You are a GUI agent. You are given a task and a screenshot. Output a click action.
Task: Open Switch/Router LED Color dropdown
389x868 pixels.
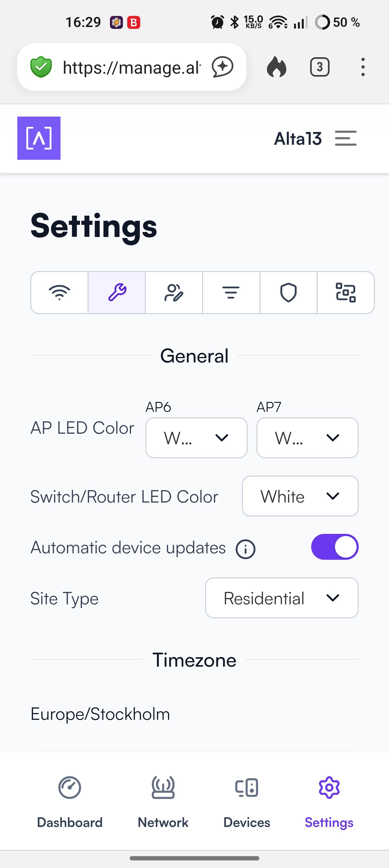click(x=300, y=496)
